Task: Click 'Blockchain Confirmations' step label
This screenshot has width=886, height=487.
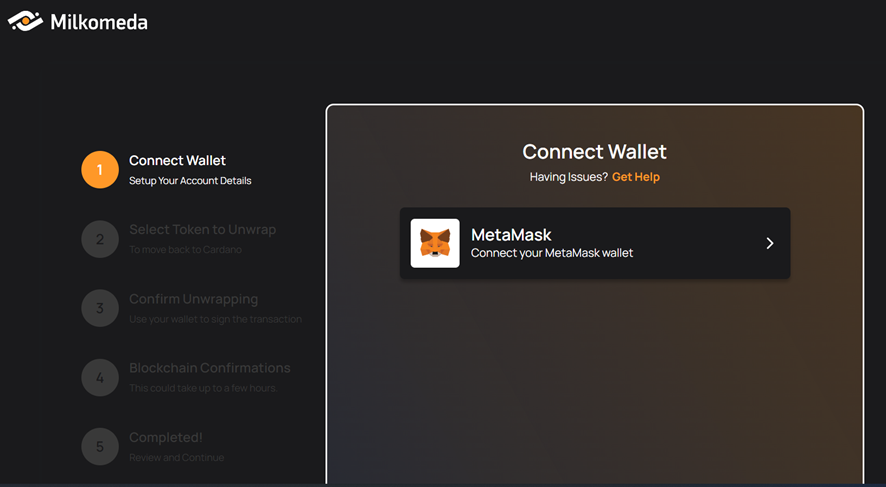Action: (x=210, y=368)
